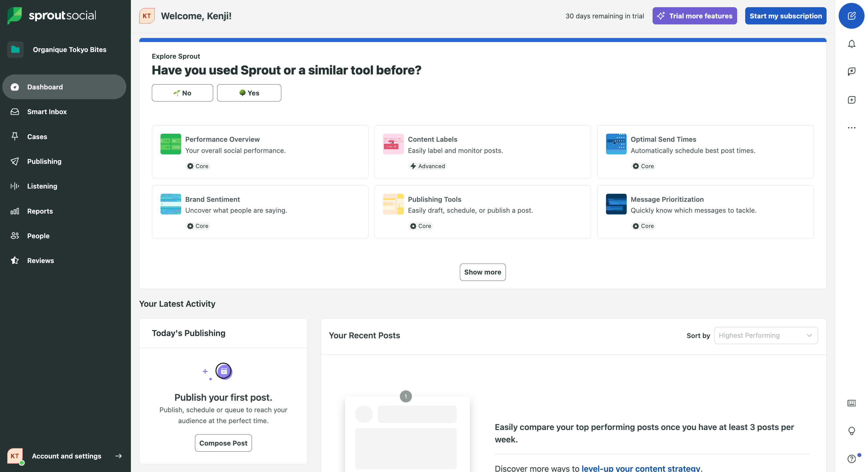The width and height of the screenshot is (868, 472).
Task: Open the help question mark icon
Action: click(x=851, y=458)
